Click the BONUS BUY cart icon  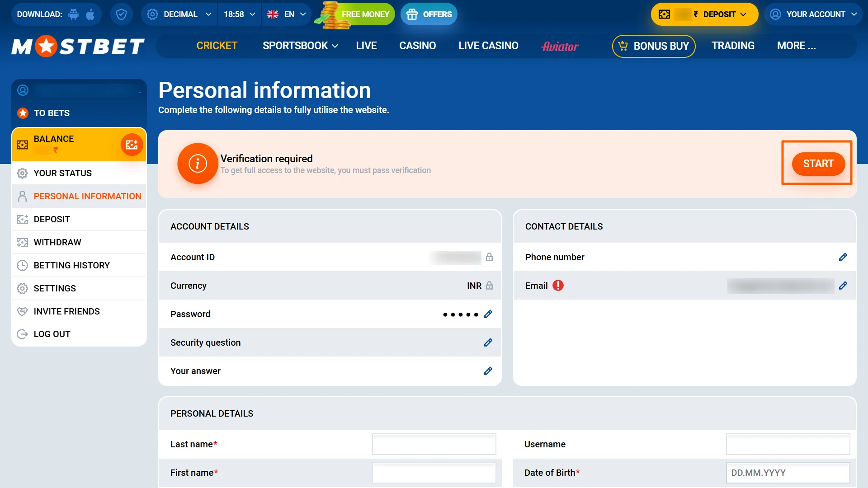pos(623,46)
